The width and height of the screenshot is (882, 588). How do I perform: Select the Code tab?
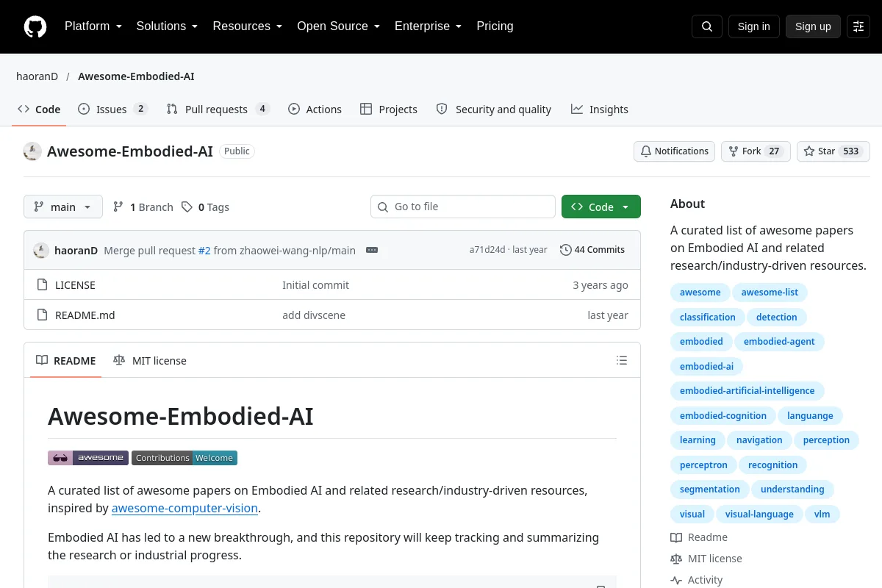(x=40, y=110)
